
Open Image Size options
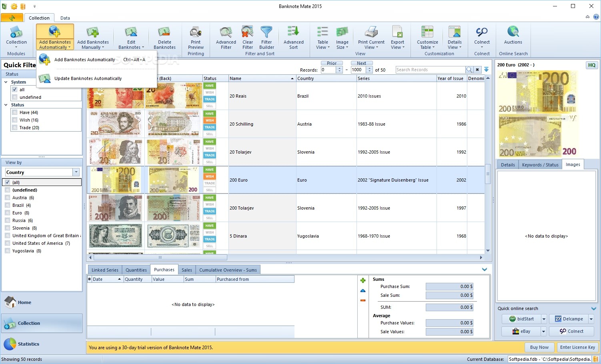[x=342, y=38]
